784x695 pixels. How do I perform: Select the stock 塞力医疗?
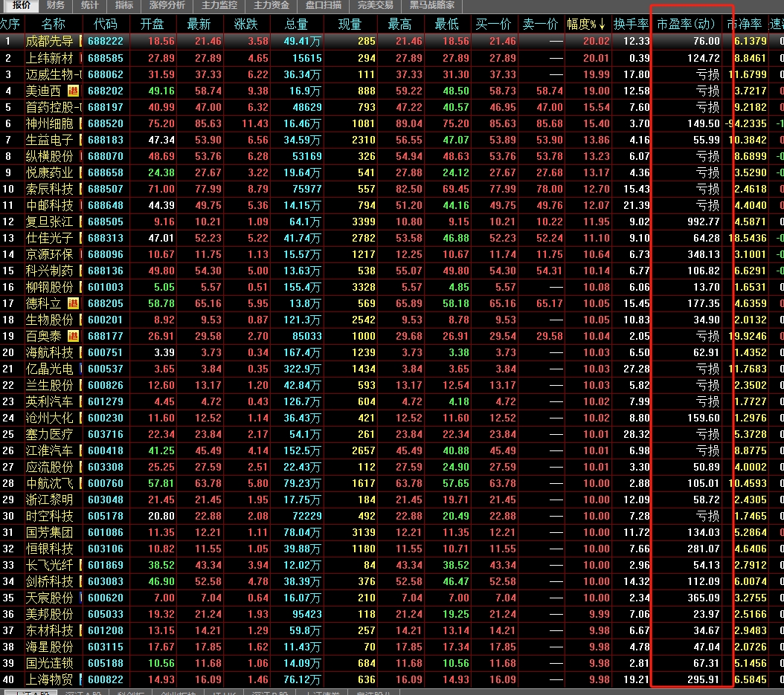pos(50,434)
